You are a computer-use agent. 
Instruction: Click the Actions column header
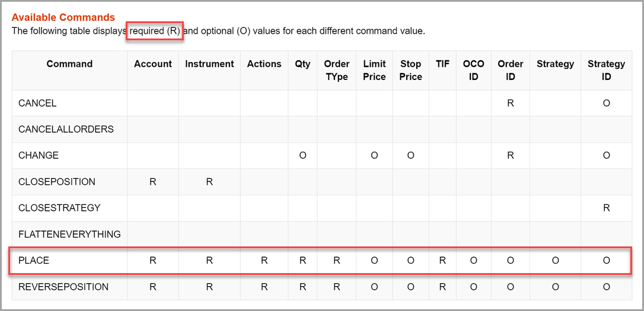[x=264, y=64]
